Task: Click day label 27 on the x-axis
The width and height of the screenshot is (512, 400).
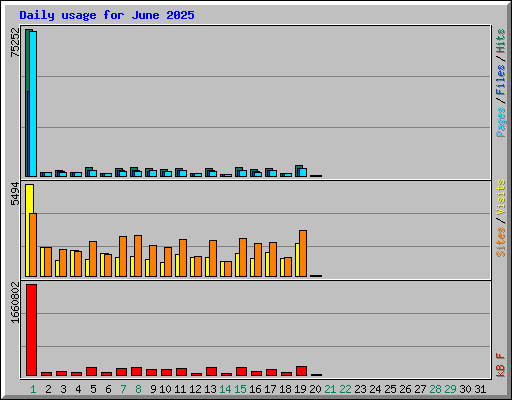Action: point(420,389)
